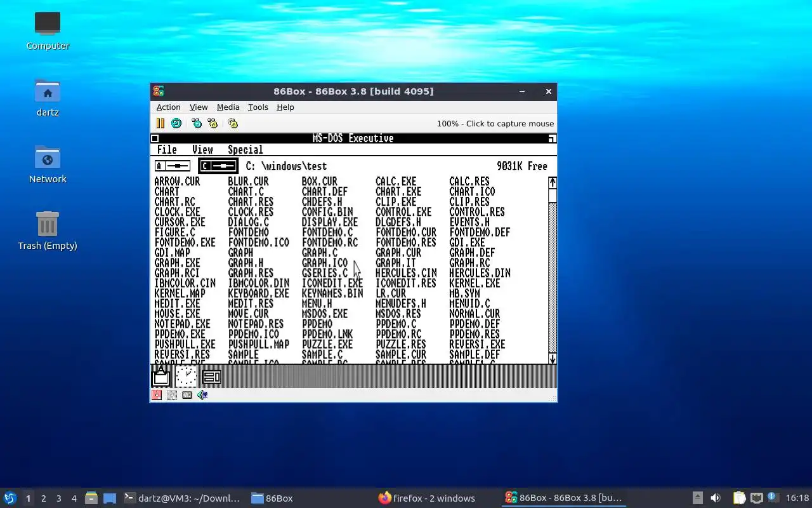Select drive A icon
The image size is (812, 508).
tap(173, 166)
